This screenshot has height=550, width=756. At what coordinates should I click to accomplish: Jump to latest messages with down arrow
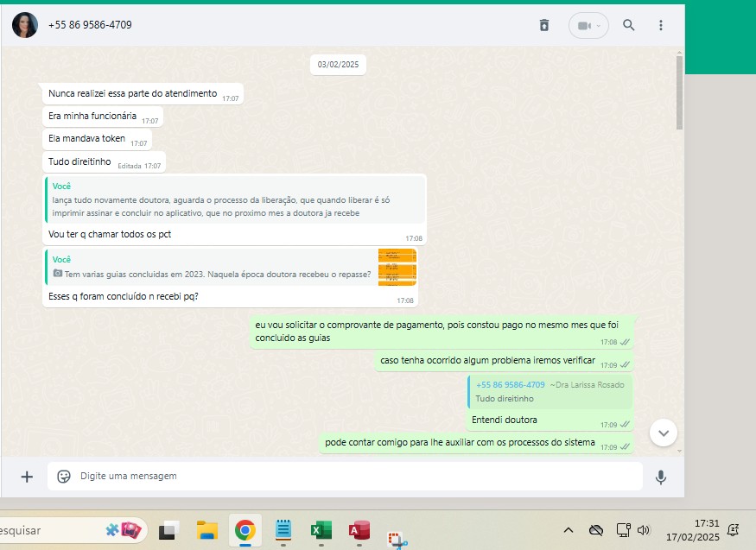click(664, 433)
